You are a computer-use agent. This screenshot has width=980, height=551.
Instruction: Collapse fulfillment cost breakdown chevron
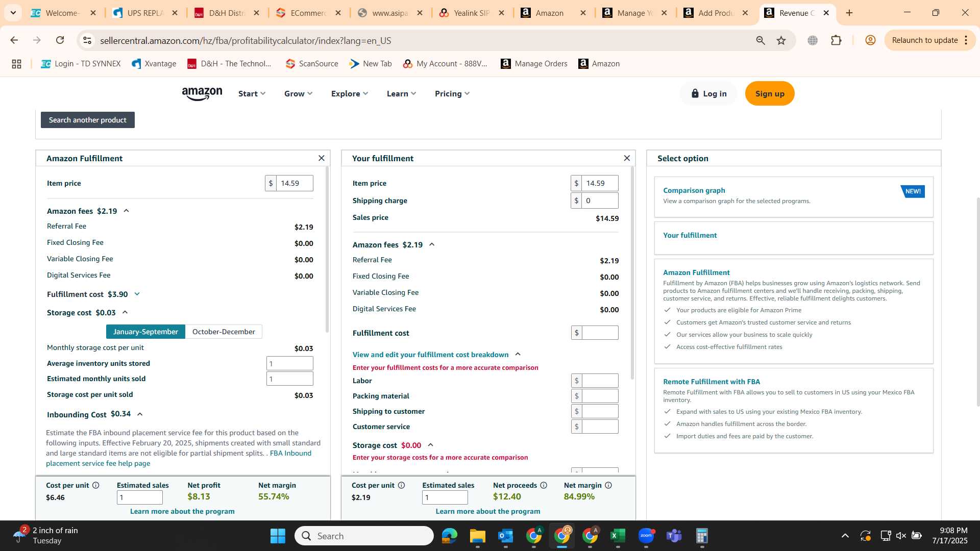(518, 354)
